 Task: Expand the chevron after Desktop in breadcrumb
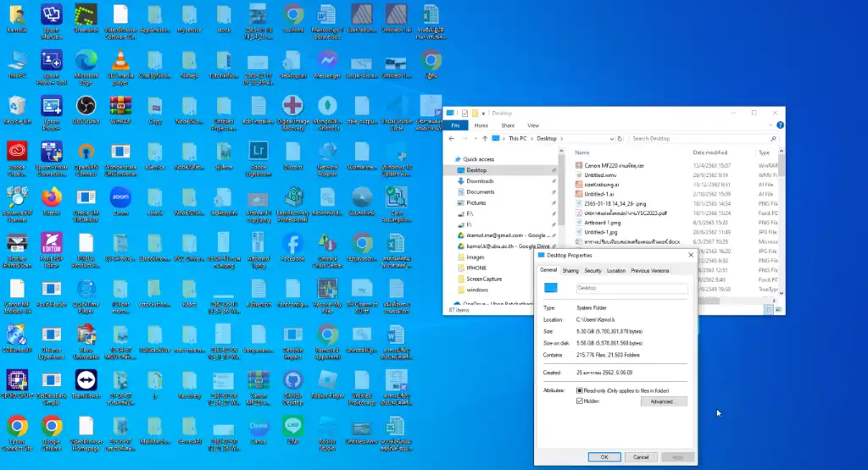(561, 139)
